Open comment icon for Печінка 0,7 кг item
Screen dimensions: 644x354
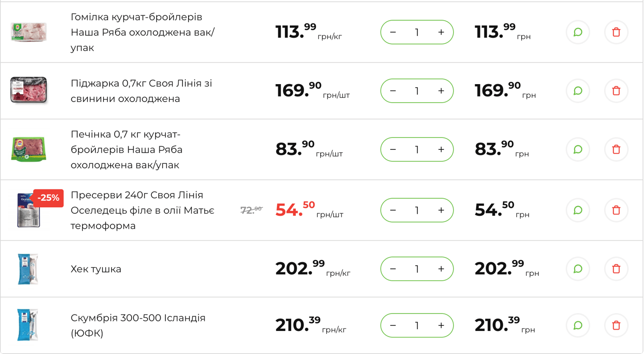[578, 149]
